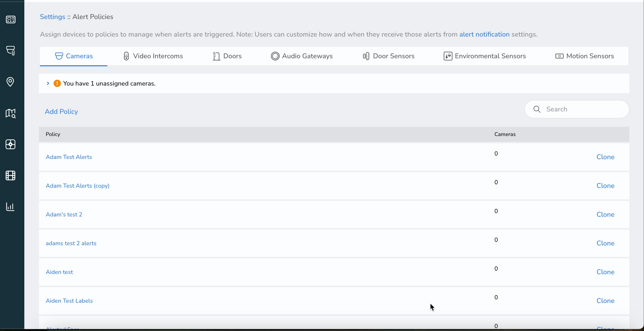The image size is (644, 331).
Task: Click the sensor icon beside Door Sensors
Action: (366, 56)
